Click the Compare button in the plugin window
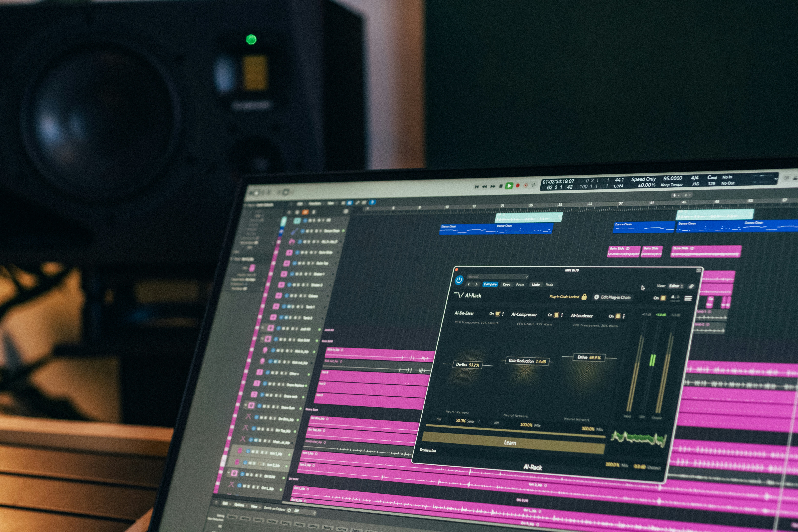 (490, 284)
